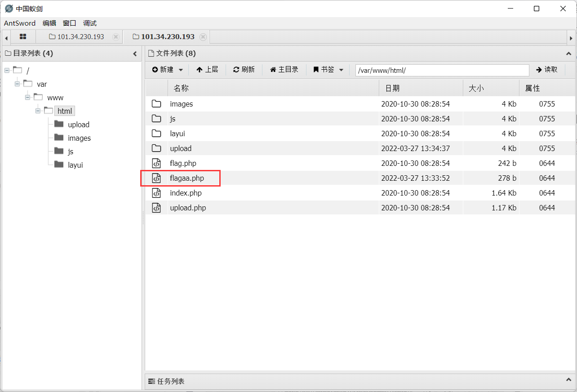Sort by 大小 column header

[491, 88]
